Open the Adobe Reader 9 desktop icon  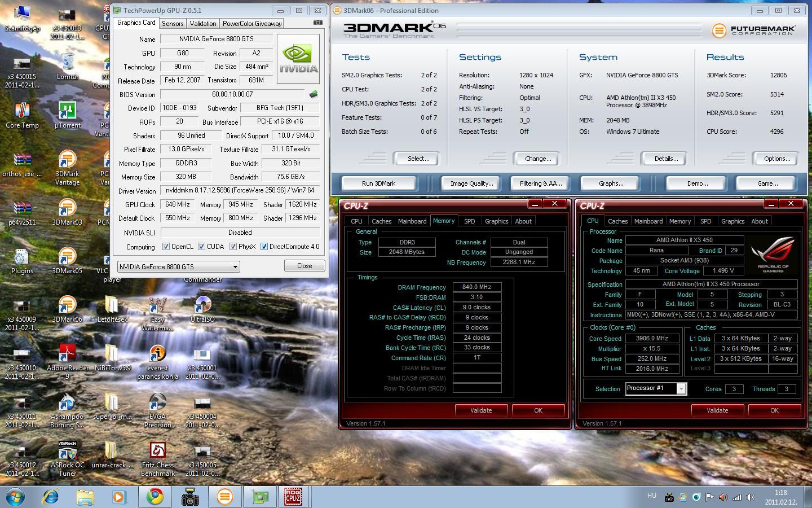(67, 362)
